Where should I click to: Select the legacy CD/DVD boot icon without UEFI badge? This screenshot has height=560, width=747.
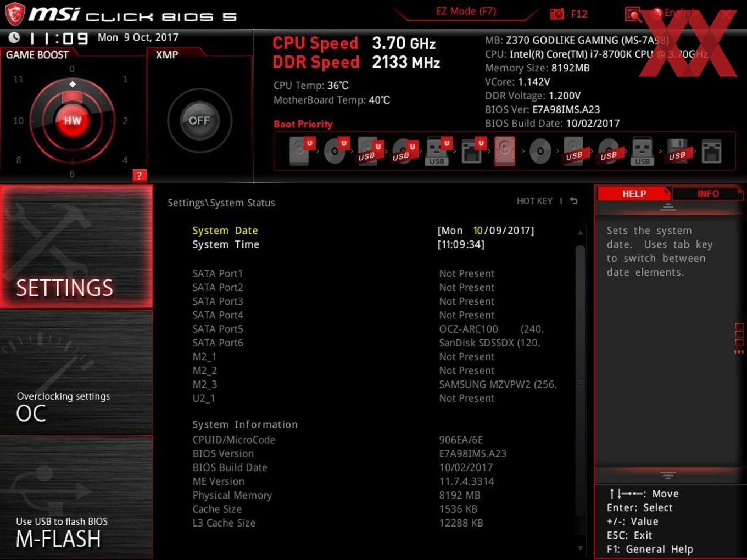click(540, 151)
